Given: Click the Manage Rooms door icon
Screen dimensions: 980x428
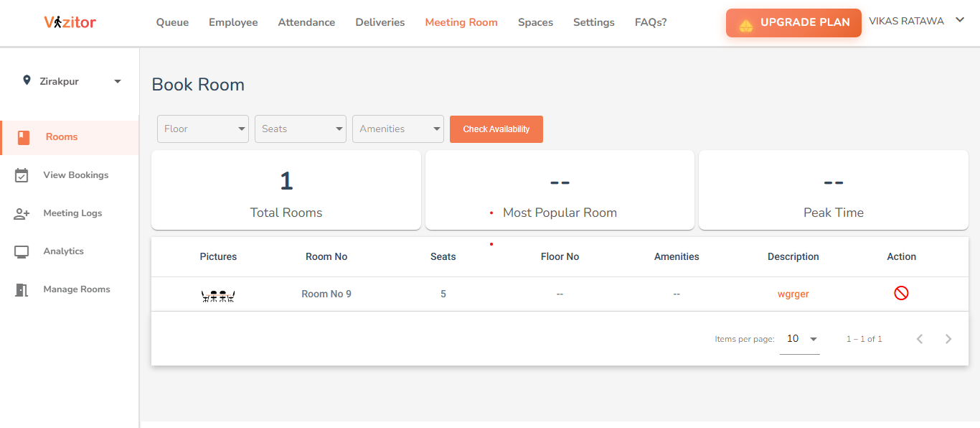Looking at the screenshot, I should (x=22, y=289).
